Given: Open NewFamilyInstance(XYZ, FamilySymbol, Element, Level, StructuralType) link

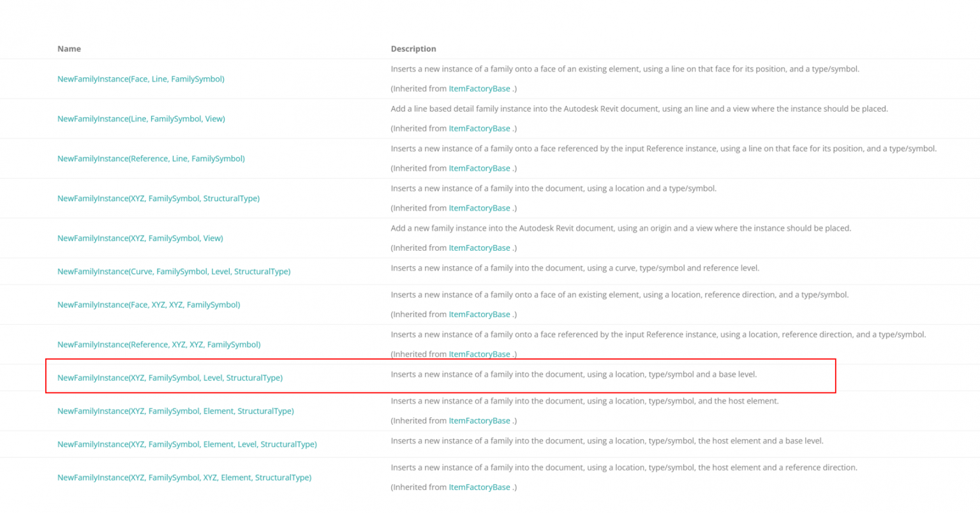Looking at the screenshot, I should 187,445.
